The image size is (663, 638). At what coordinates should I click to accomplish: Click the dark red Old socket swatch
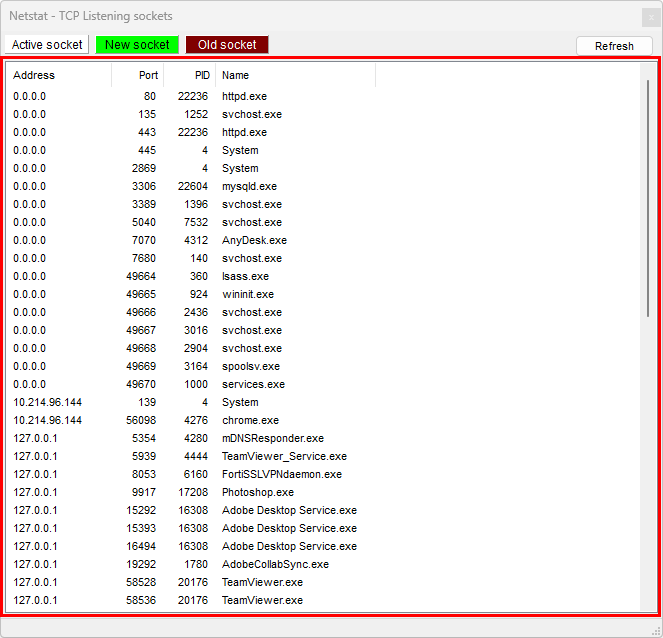coord(227,45)
